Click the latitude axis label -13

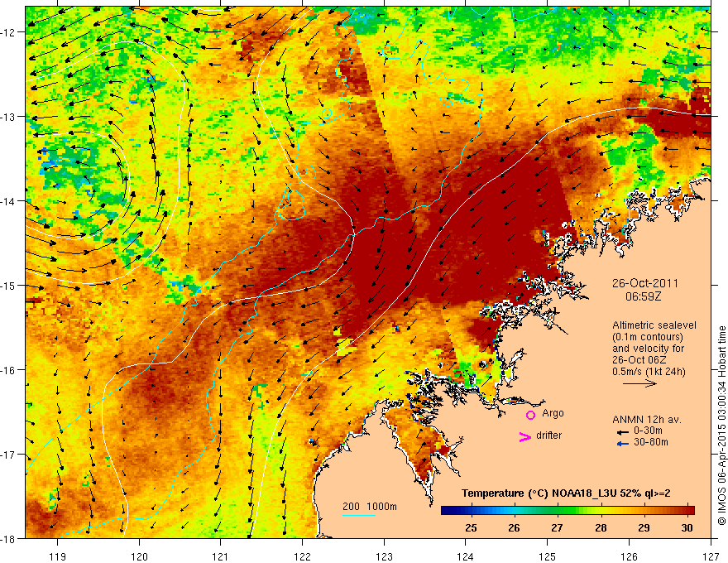8,117
